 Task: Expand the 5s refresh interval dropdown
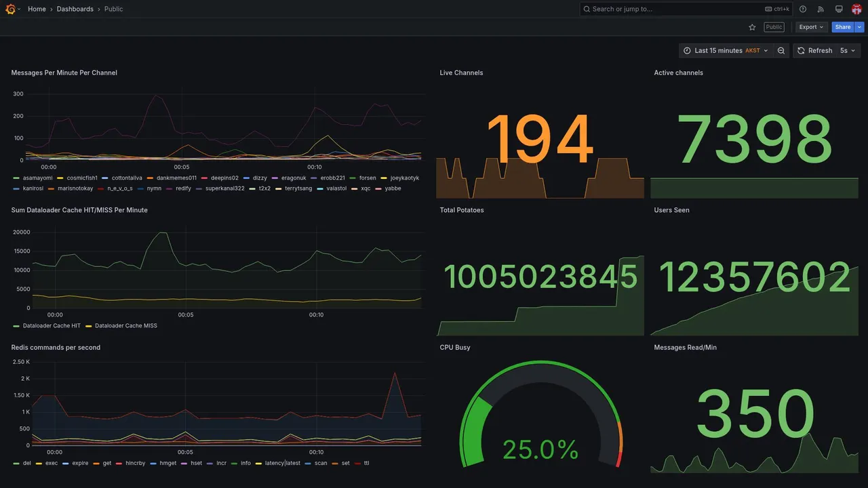click(x=848, y=51)
